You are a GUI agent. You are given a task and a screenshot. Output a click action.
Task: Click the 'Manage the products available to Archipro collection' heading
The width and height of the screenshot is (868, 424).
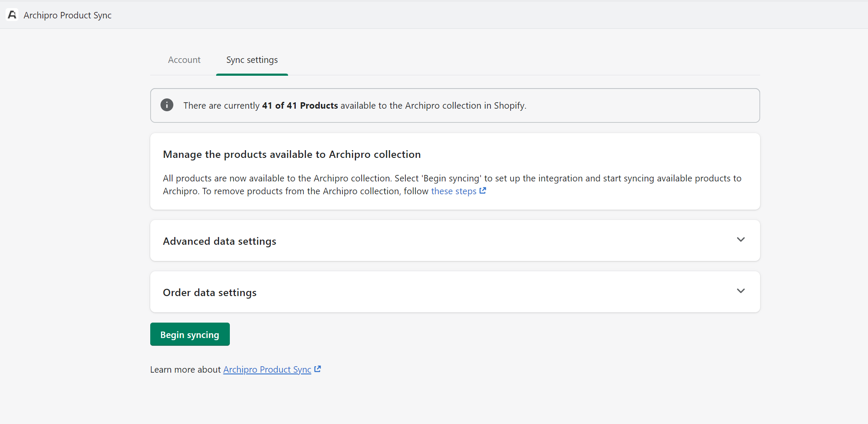(292, 154)
